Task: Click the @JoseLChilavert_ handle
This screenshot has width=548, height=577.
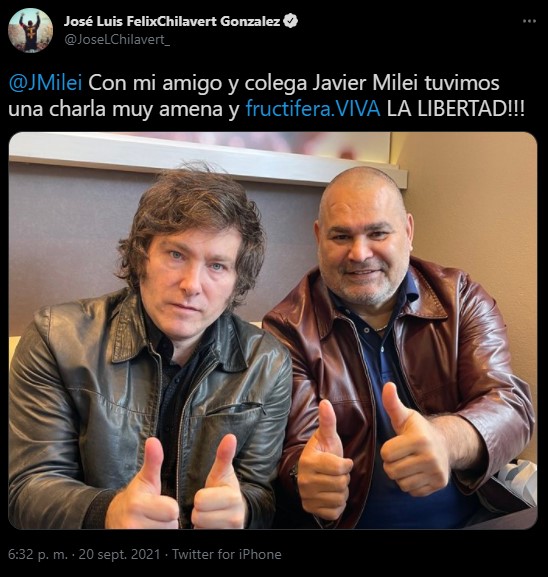Action: click(x=117, y=39)
